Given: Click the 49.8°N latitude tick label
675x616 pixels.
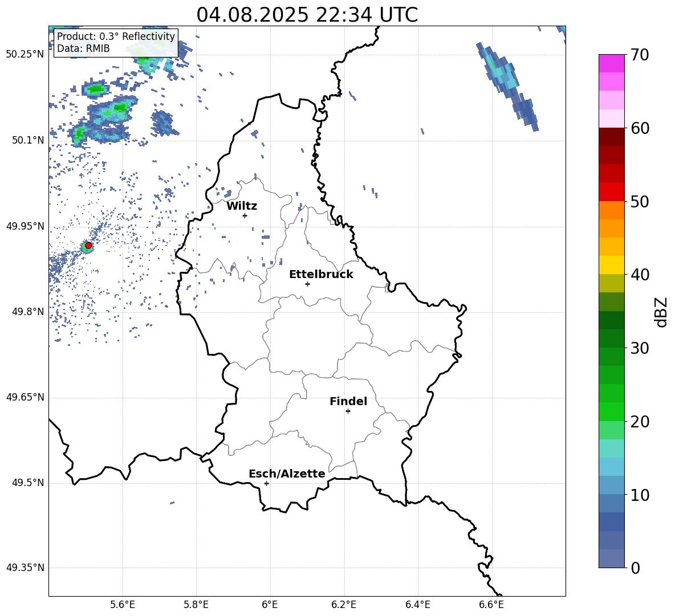Looking at the screenshot, I should tap(28, 312).
